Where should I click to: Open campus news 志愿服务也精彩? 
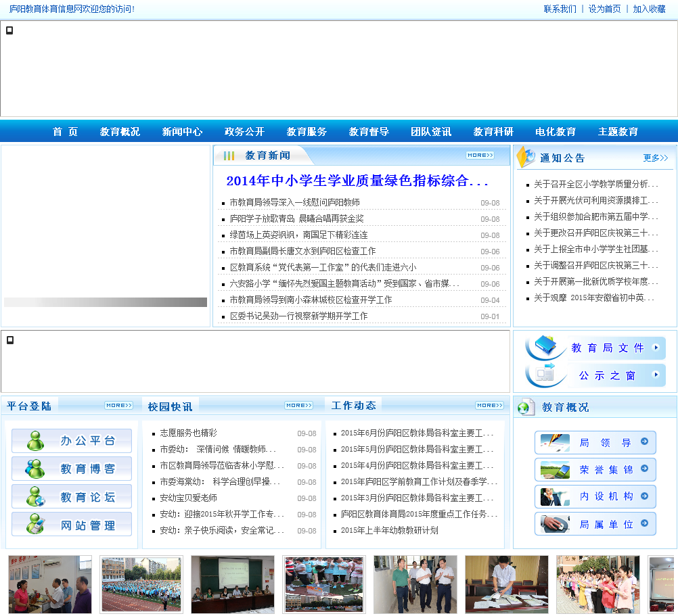coord(188,433)
